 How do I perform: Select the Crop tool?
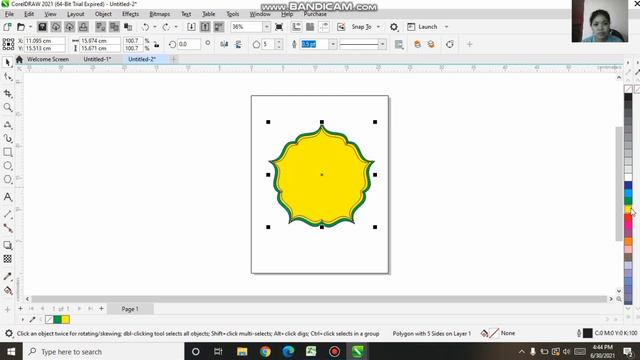tap(7, 93)
